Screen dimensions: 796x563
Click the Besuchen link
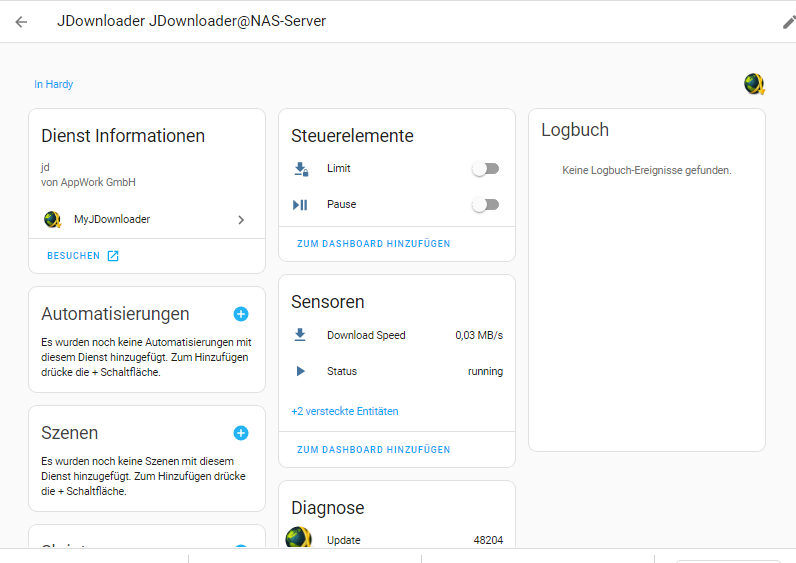coord(74,256)
